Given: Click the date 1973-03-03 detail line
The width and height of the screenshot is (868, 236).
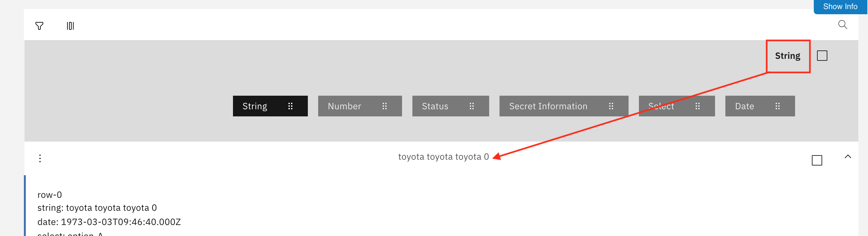Looking at the screenshot, I should 109,222.
